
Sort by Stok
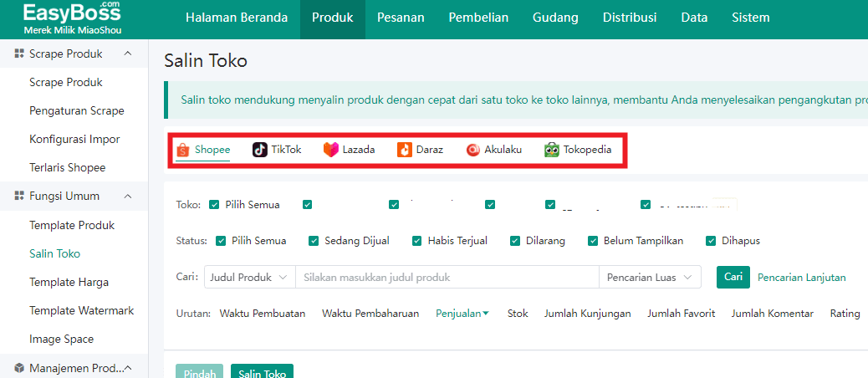point(518,314)
